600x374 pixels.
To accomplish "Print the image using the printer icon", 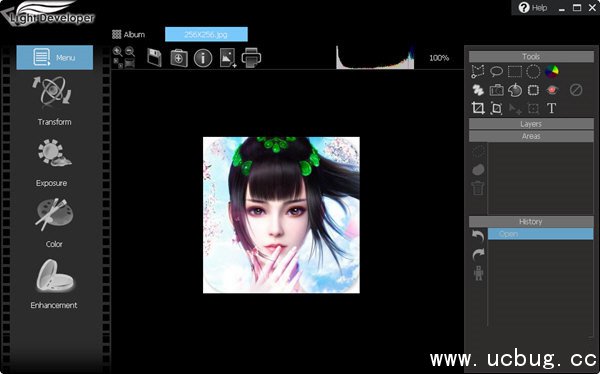I will (x=251, y=58).
